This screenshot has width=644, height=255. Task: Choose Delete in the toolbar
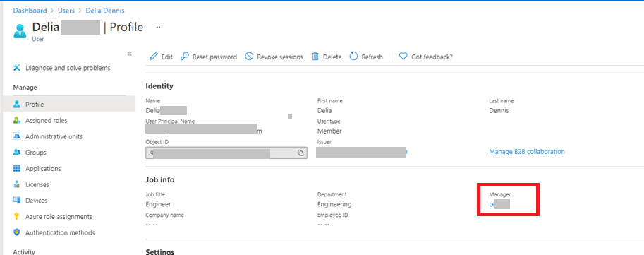click(332, 57)
